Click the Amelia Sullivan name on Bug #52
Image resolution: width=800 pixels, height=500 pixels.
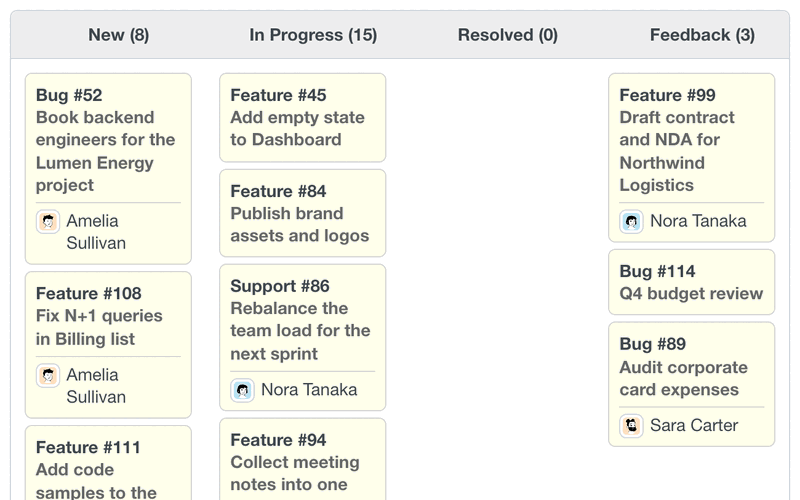[96, 232]
